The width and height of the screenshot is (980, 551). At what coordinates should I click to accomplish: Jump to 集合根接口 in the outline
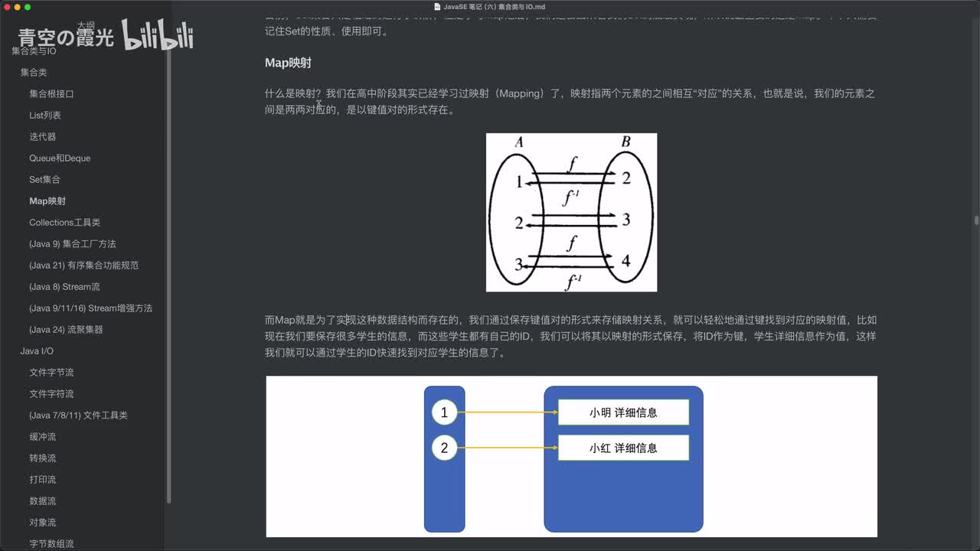click(51, 93)
